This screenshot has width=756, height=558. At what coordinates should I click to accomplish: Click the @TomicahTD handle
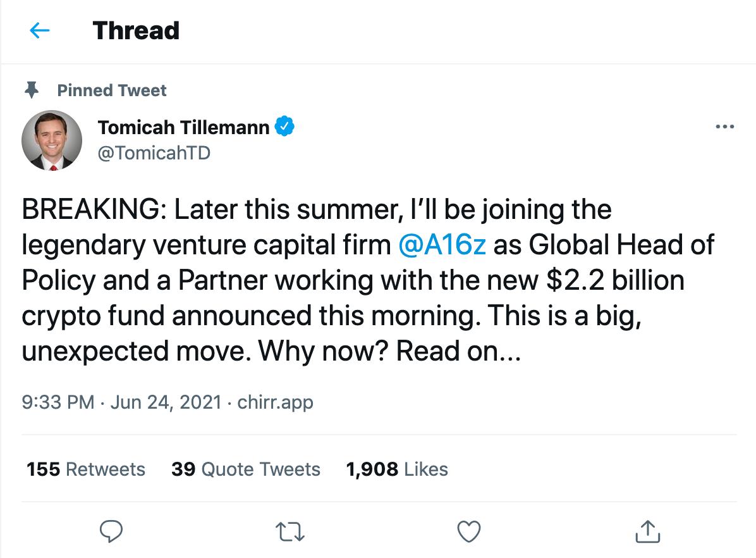click(154, 153)
